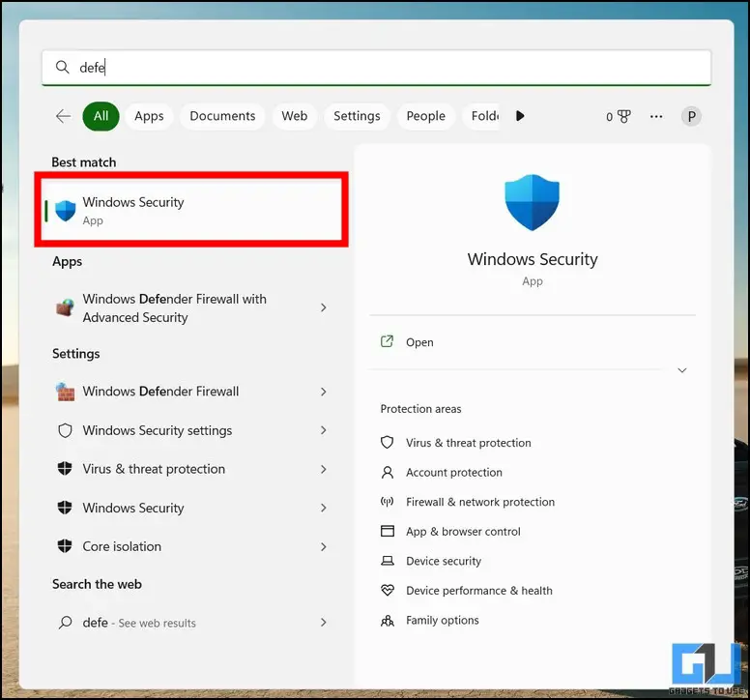Select the All filter tab
750x700 pixels.
pyautogui.click(x=101, y=116)
